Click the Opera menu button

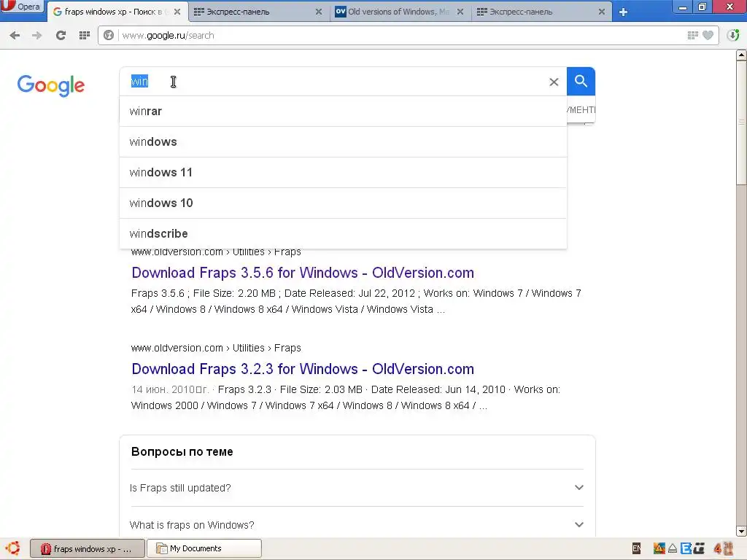click(x=21, y=7)
